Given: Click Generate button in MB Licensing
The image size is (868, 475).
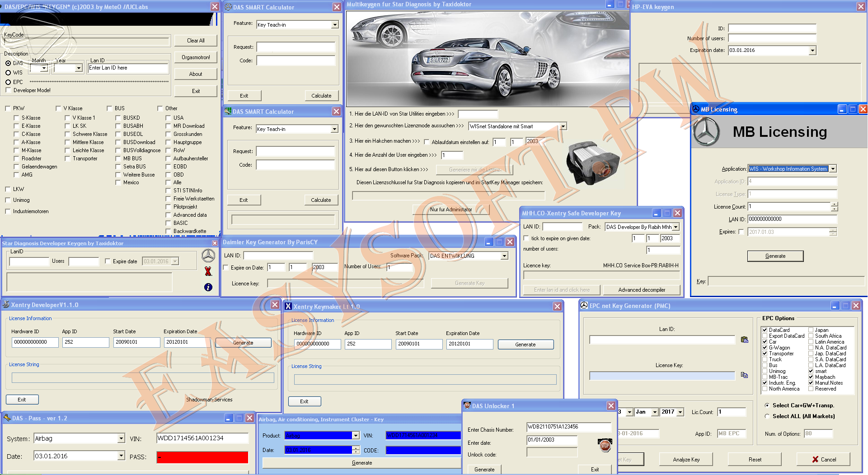Looking at the screenshot, I should pyautogui.click(x=775, y=256).
